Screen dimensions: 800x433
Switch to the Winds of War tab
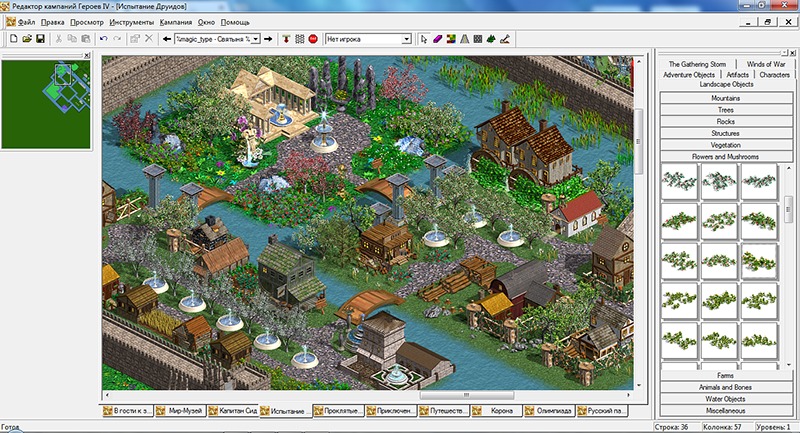(766, 64)
